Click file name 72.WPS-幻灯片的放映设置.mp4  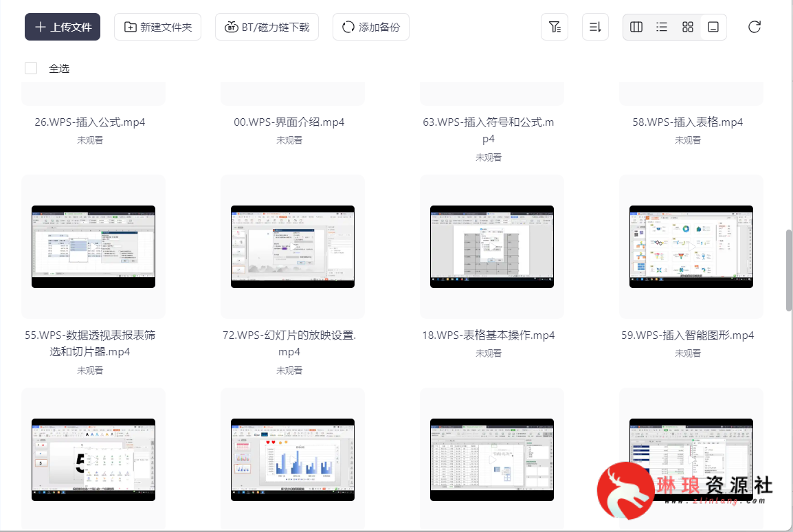pos(289,343)
